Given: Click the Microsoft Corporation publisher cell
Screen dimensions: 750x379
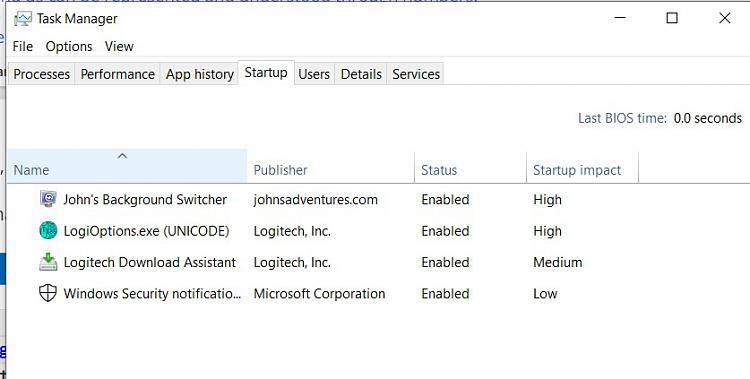Looking at the screenshot, I should click(x=320, y=293).
